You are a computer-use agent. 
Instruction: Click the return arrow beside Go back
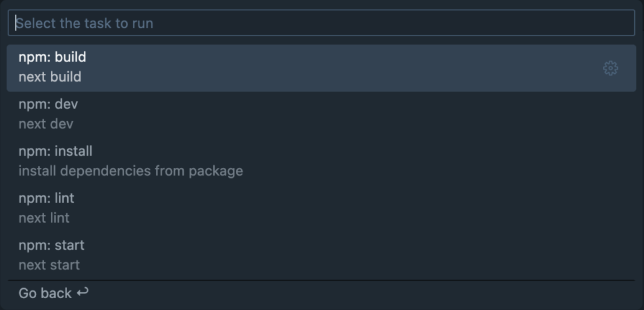point(83,292)
